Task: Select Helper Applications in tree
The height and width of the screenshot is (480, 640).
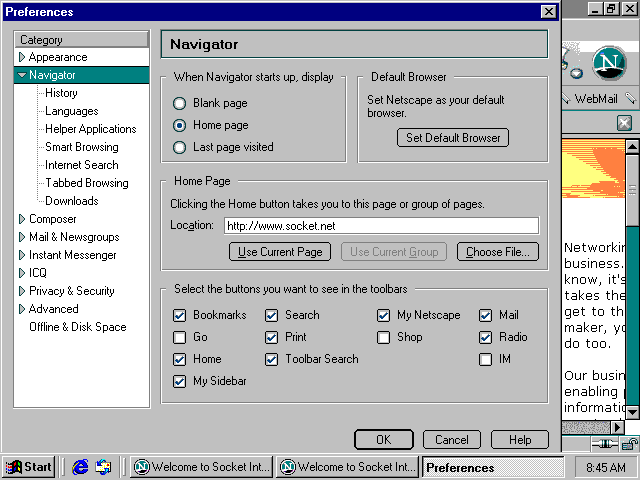Action: click(91, 129)
